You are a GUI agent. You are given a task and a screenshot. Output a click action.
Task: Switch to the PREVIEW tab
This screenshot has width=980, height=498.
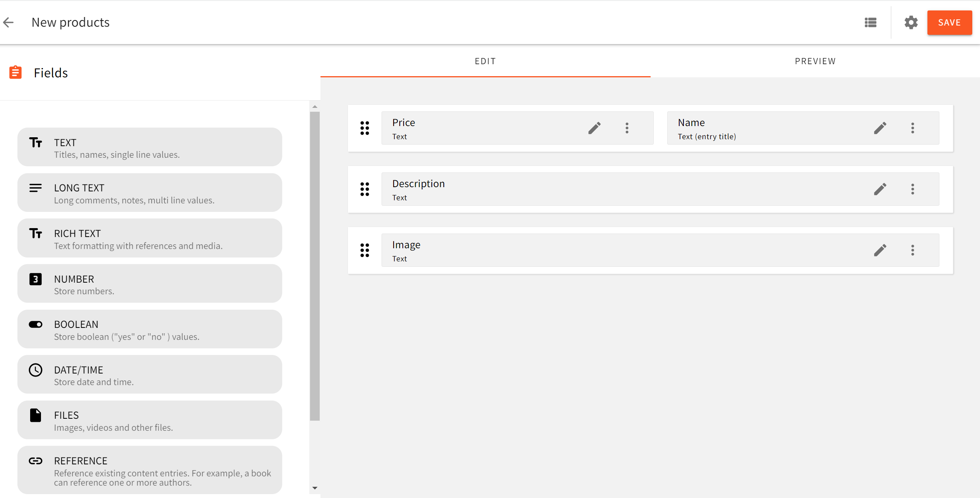pyautogui.click(x=815, y=61)
